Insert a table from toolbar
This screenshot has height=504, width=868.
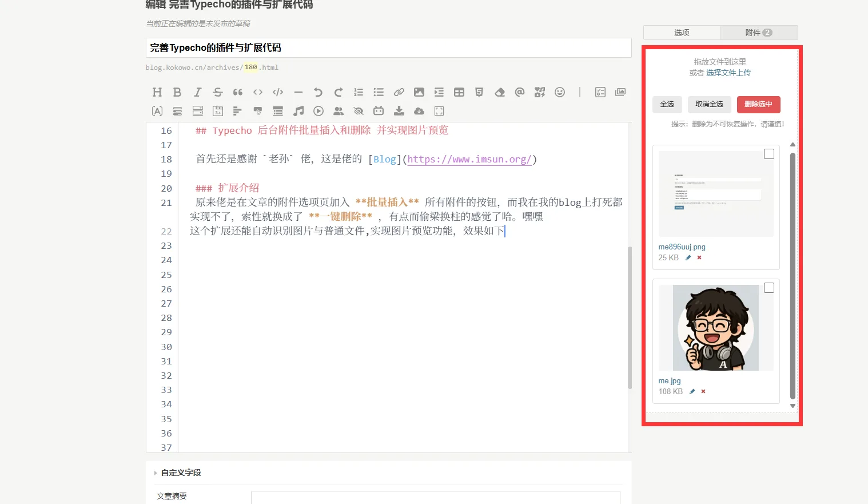point(459,92)
